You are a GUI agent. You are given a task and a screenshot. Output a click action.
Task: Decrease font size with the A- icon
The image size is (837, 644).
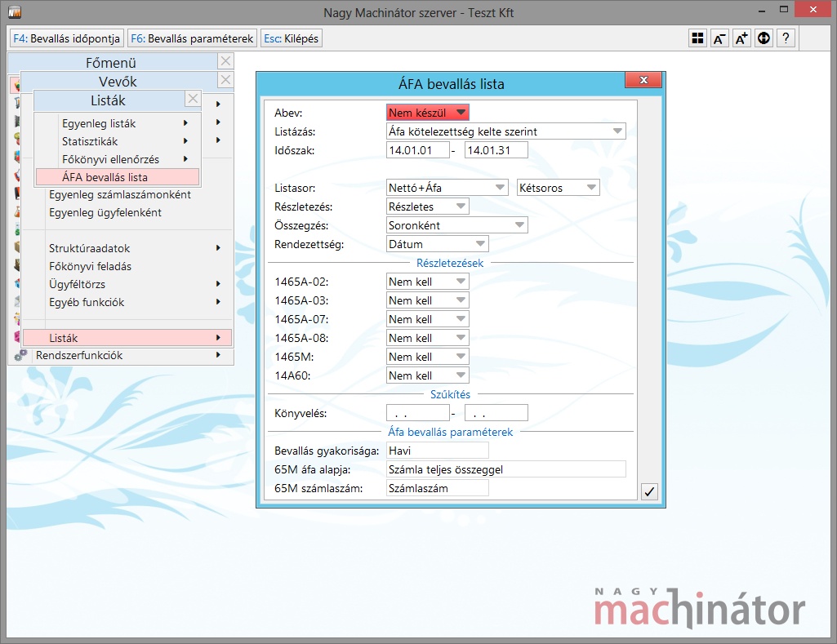coord(719,38)
